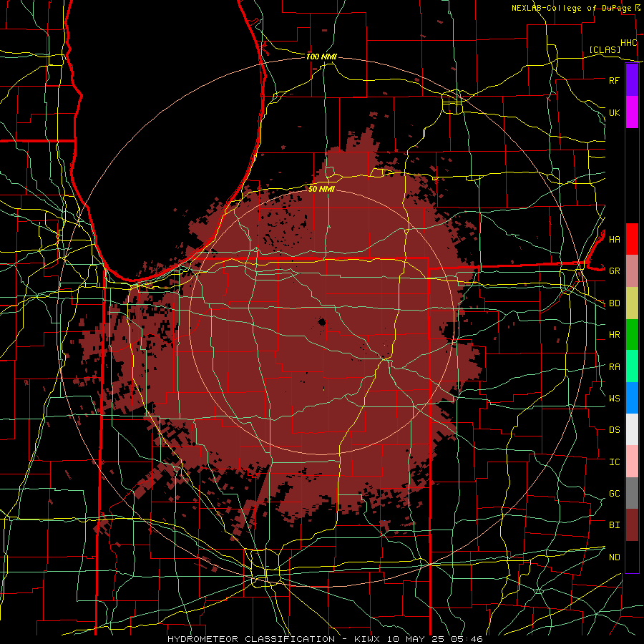644x644 pixels.
Task: Click the "RF" legend label
Action: 614,80
